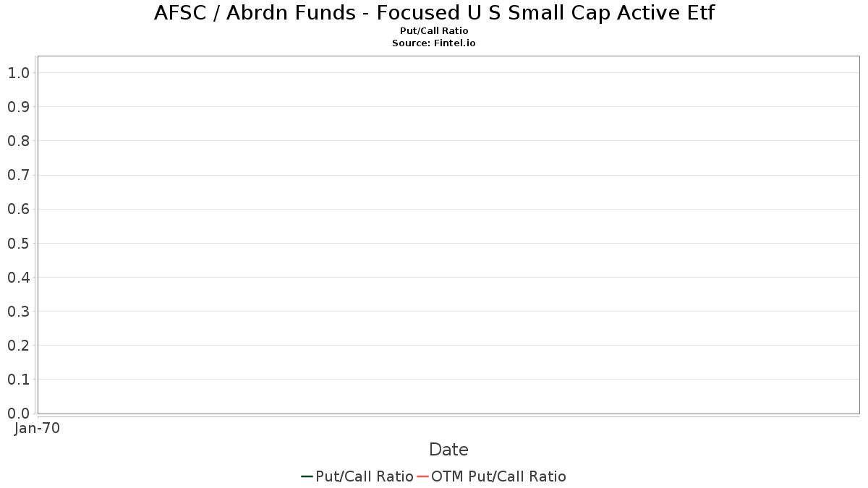Click the Put/Call Ratio legend label
The image size is (868, 488).
tap(365, 476)
